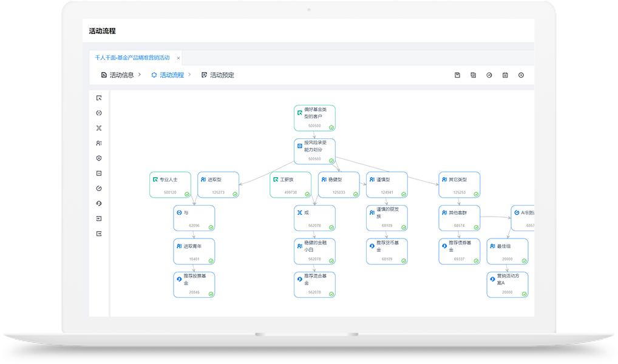Select the 按风险承受能力划分 node

pos(314,151)
